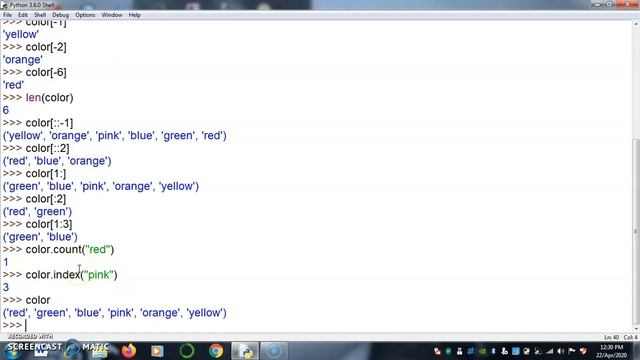Click the 'yellow' output at the top
The height and width of the screenshot is (360, 640).
[x=21, y=34]
